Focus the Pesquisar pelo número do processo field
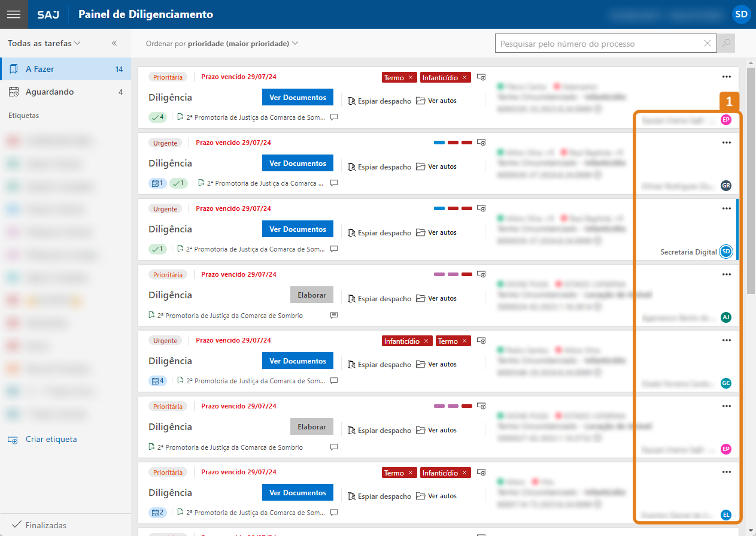This screenshot has width=756, height=536. (599, 43)
